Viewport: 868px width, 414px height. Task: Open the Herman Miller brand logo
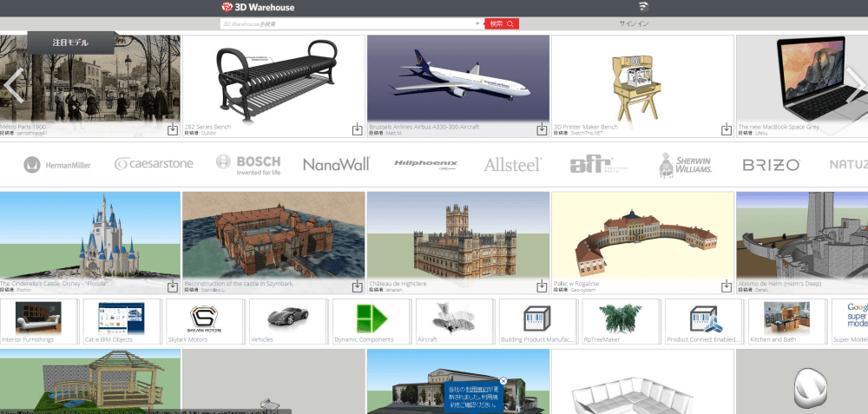(57, 165)
